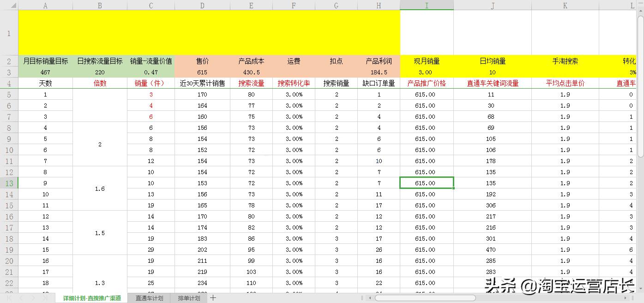Click the add new sheet plus icon
Viewport: 644px width, 303px height.
pos(213,298)
